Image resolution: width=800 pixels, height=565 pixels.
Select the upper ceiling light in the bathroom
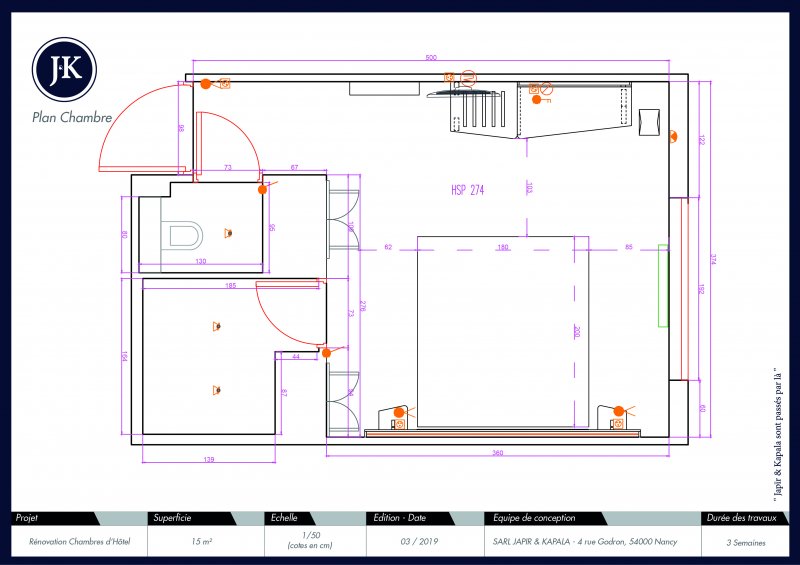pyautogui.click(x=216, y=325)
